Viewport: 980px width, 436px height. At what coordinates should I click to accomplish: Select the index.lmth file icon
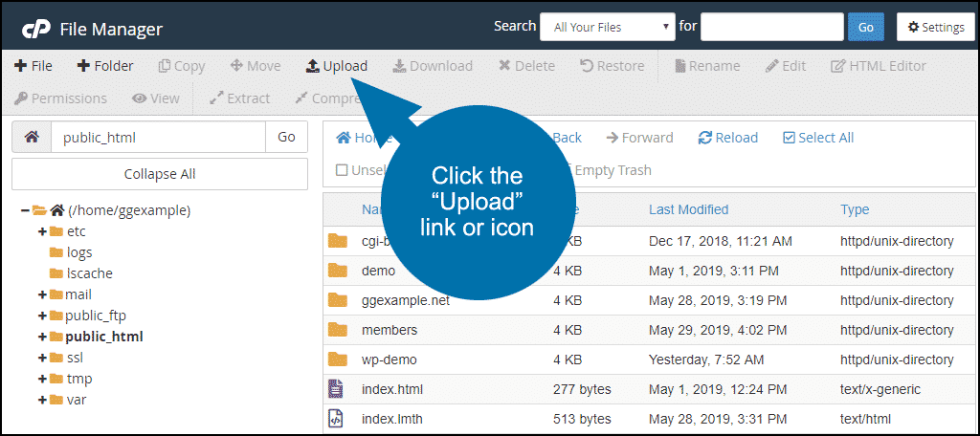(336, 419)
